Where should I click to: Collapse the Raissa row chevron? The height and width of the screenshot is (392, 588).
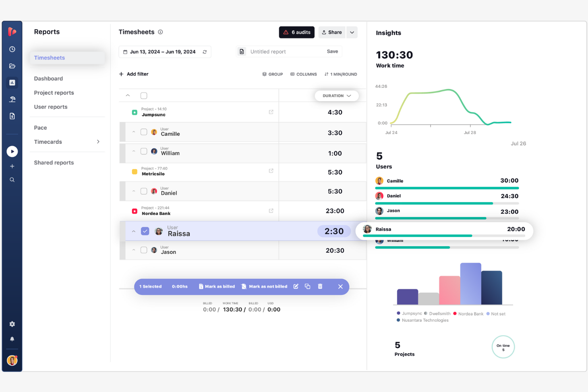pyautogui.click(x=133, y=231)
